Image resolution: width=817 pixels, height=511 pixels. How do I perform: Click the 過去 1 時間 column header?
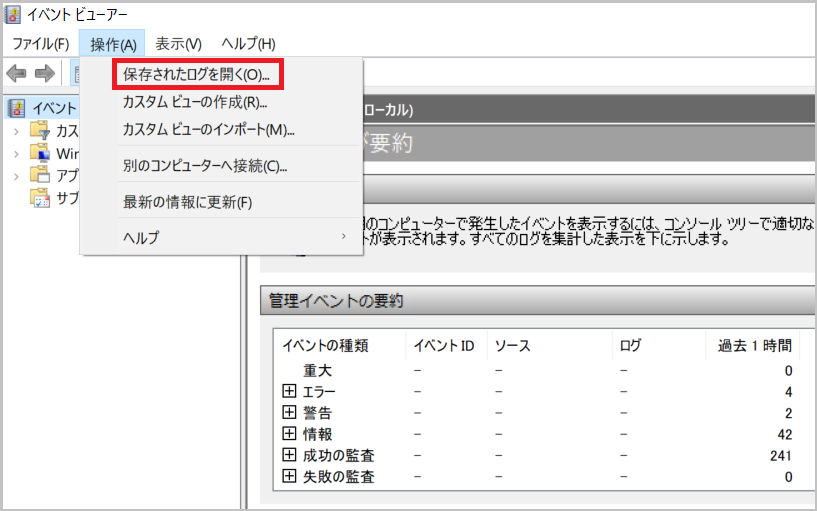click(754, 345)
